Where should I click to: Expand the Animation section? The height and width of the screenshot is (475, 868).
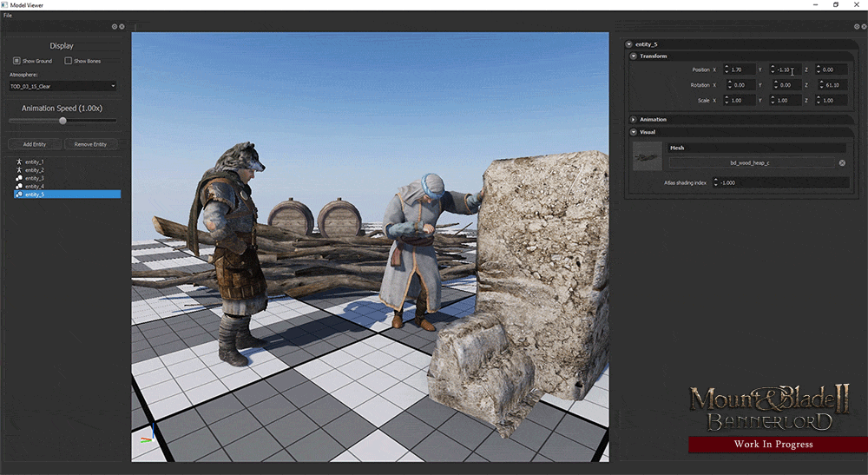click(634, 120)
